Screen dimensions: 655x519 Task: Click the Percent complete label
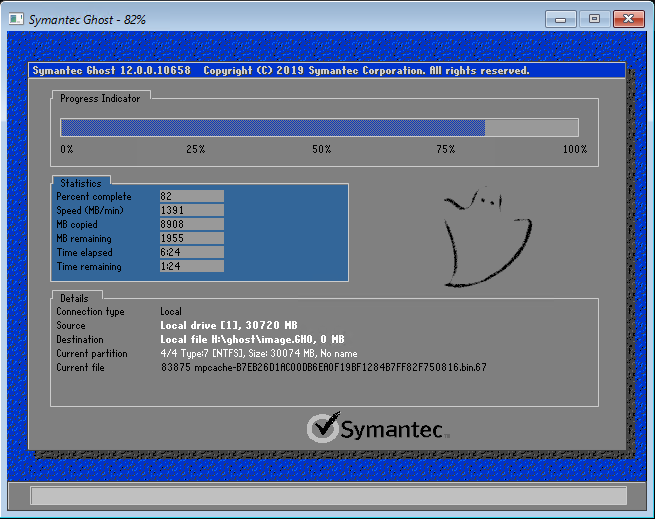(x=94, y=196)
